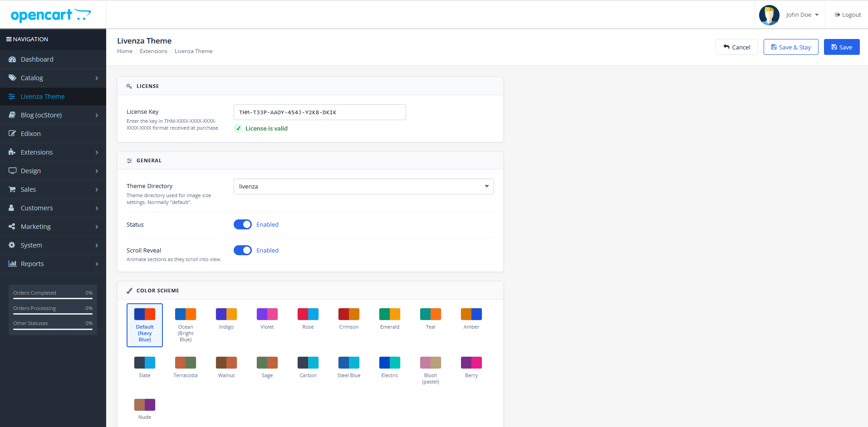Screen dimensions: 868x427
Task: Click the Livenza Theme sliders icon
Action: pyautogui.click(x=12, y=97)
